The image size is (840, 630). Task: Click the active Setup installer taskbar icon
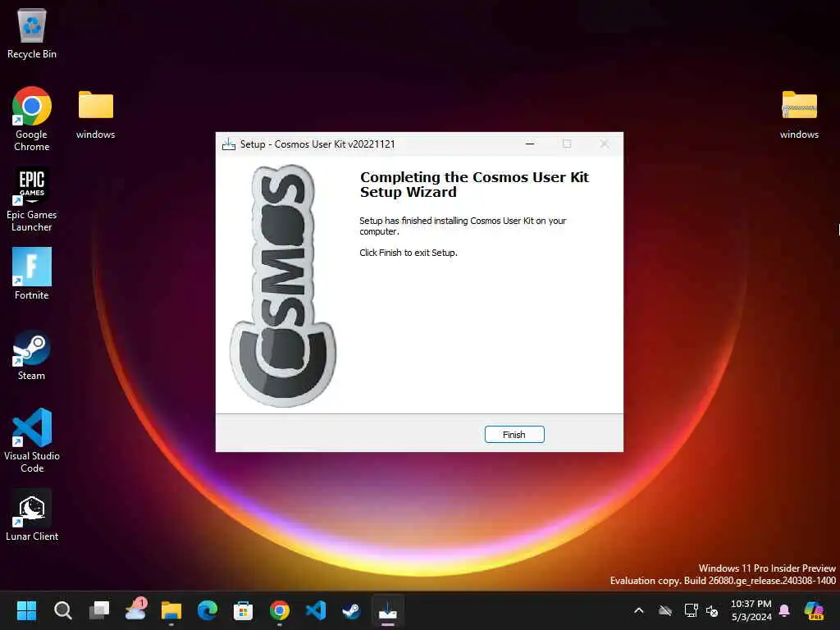pos(388,610)
